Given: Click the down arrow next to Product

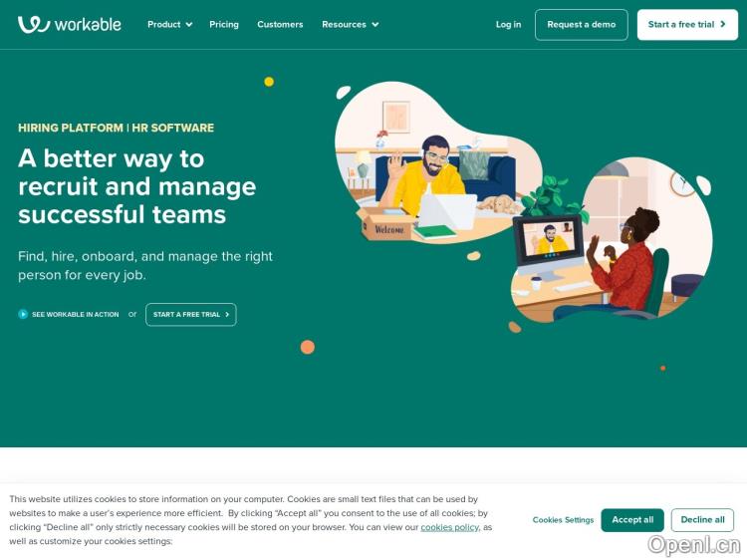Looking at the screenshot, I should [188, 25].
